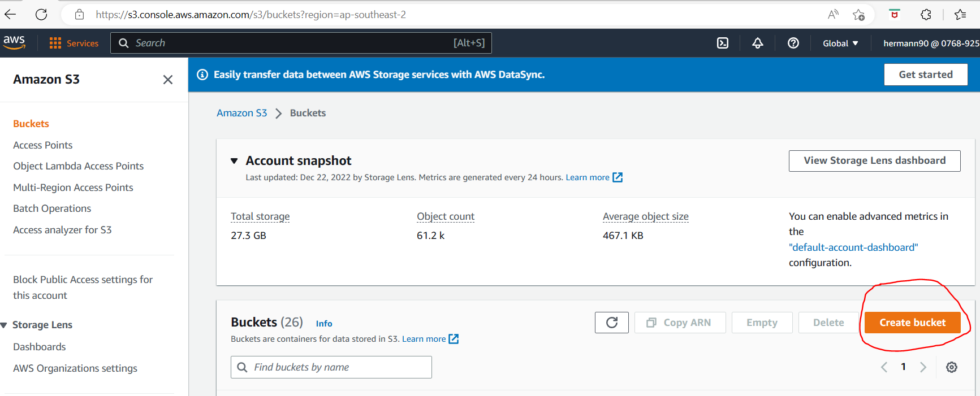Image resolution: width=980 pixels, height=396 pixels.
Task: Open Storage Lens Dashboards
Action: point(40,347)
